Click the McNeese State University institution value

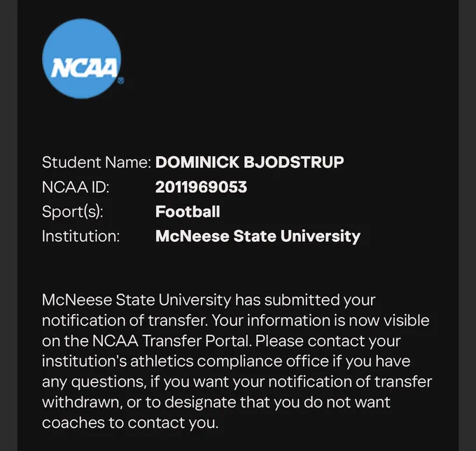coord(258,236)
